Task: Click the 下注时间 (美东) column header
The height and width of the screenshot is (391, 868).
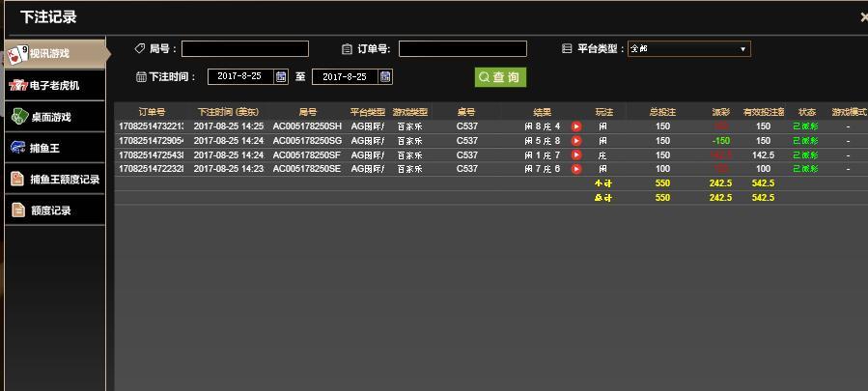Action: click(x=228, y=112)
